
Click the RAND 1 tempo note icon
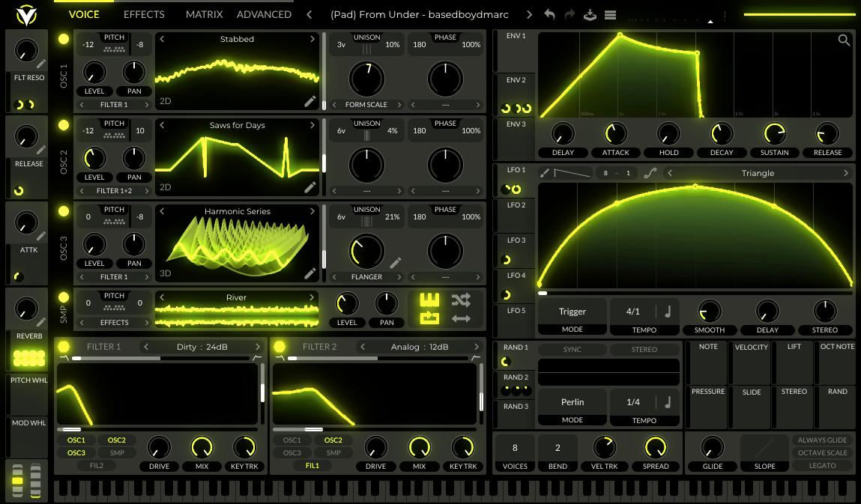[x=668, y=402]
